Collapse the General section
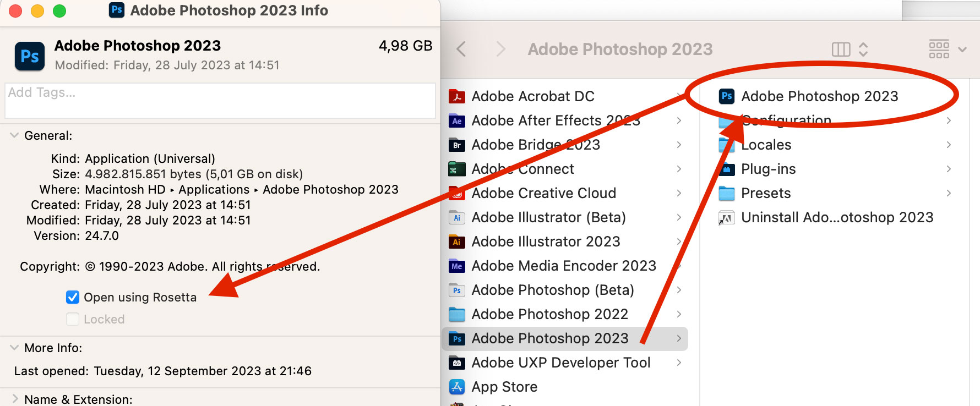The width and height of the screenshot is (980, 406). [14, 135]
